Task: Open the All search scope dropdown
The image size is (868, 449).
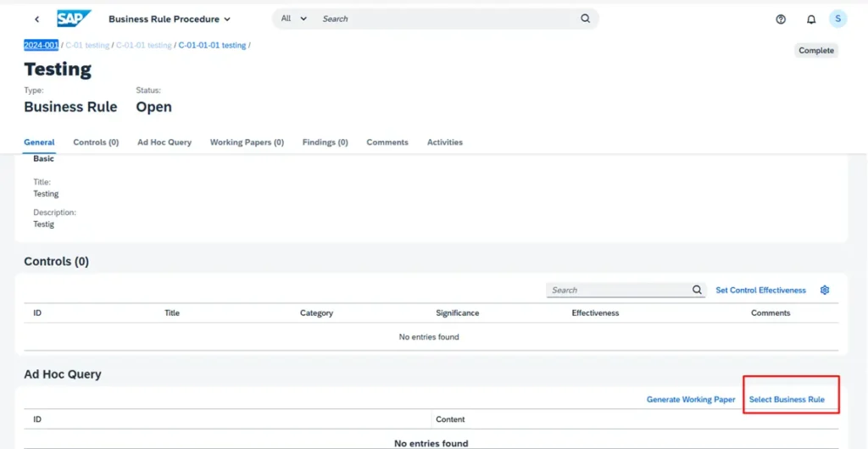Action: click(x=293, y=19)
